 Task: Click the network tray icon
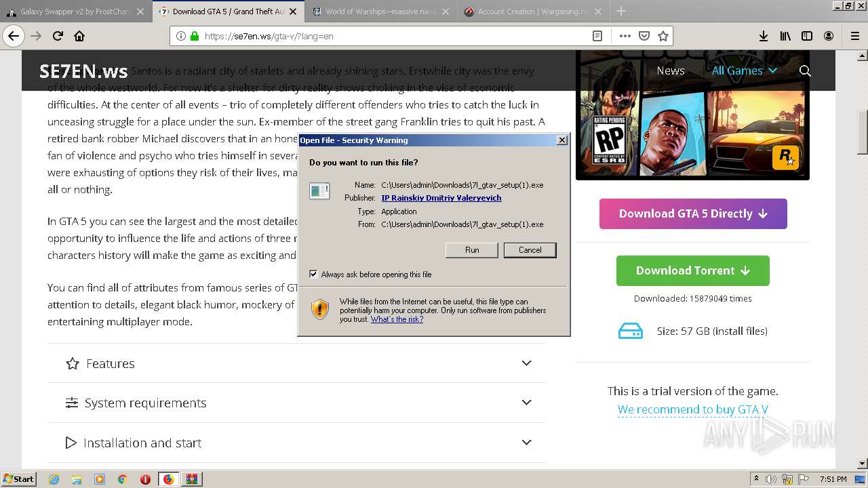(x=787, y=479)
